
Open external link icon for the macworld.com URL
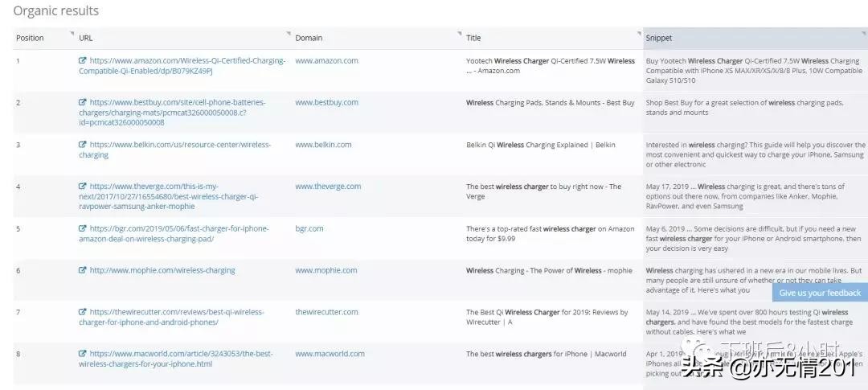(83, 354)
